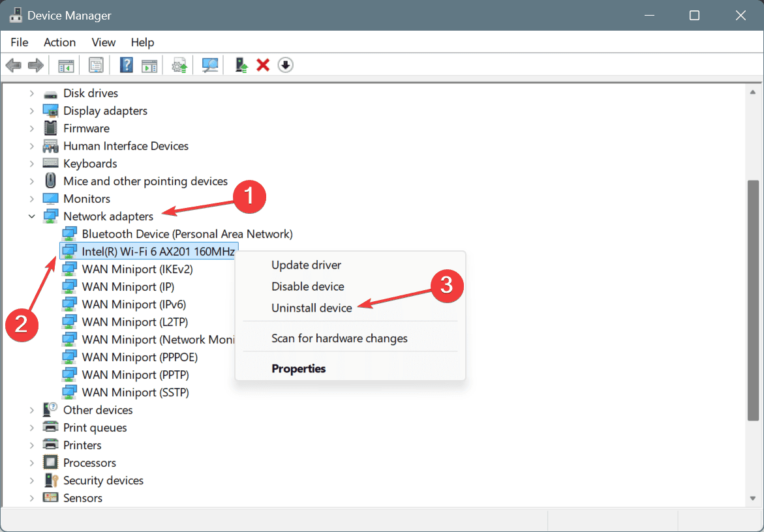Click the Display adapters category icon
This screenshot has width=764, height=532.
pyautogui.click(x=51, y=111)
